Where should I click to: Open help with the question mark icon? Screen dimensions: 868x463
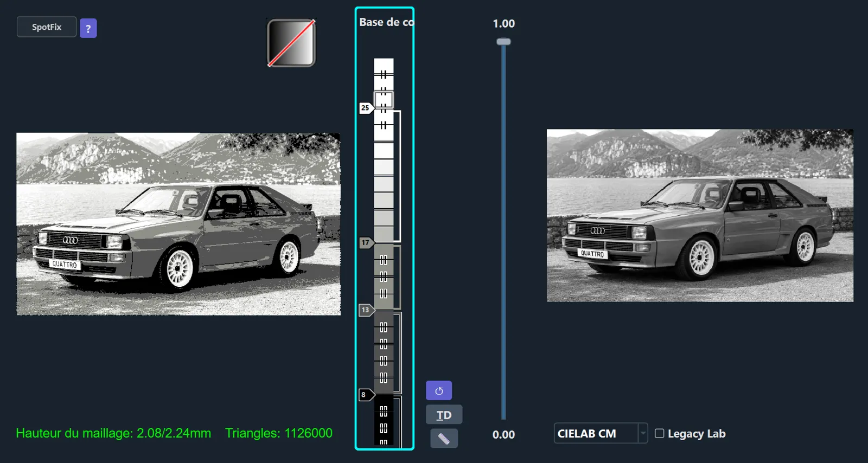pyautogui.click(x=88, y=28)
